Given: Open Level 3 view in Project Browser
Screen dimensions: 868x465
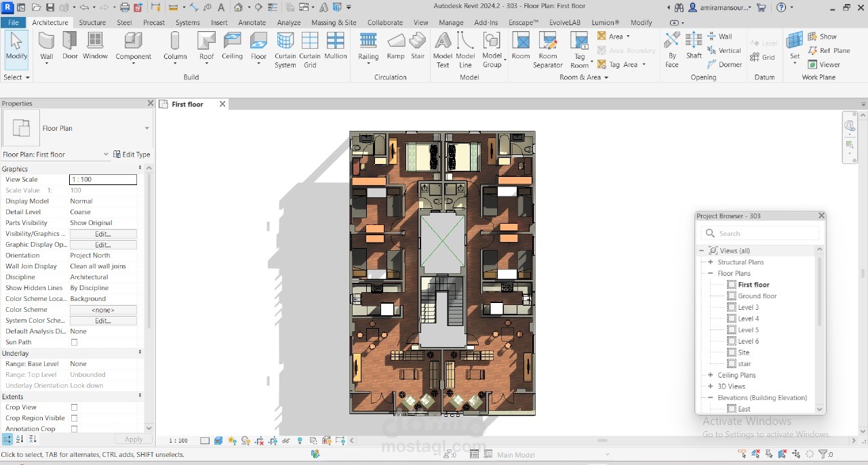Looking at the screenshot, I should pyautogui.click(x=749, y=307).
